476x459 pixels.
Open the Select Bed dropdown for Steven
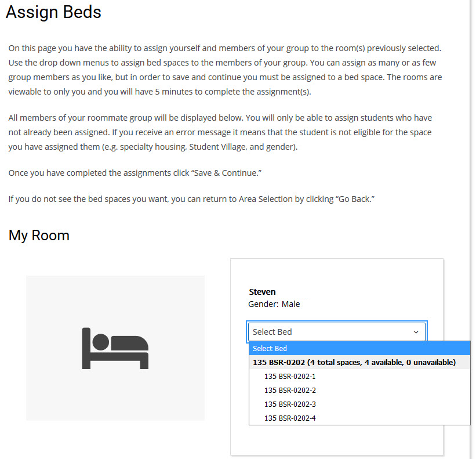coord(336,332)
